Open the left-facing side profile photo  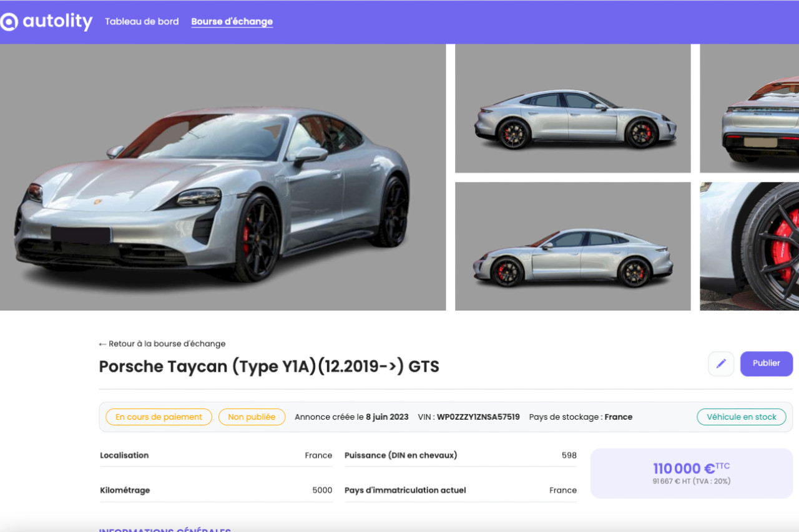[x=573, y=246]
